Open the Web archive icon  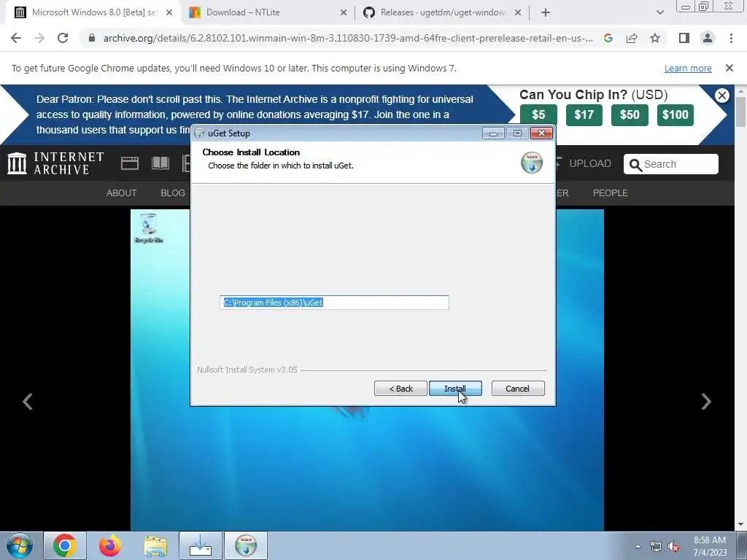130,163
